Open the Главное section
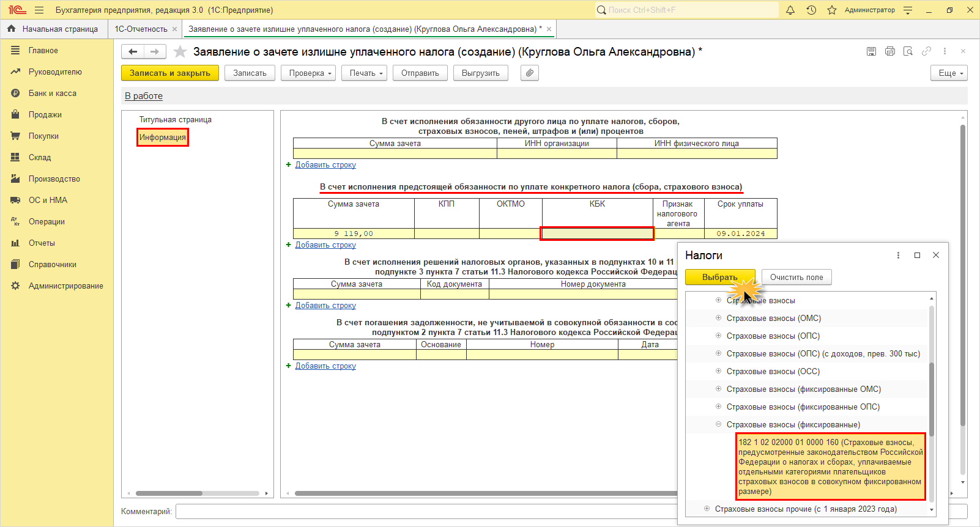The width and height of the screenshot is (980, 527). click(x=43, y=51)
